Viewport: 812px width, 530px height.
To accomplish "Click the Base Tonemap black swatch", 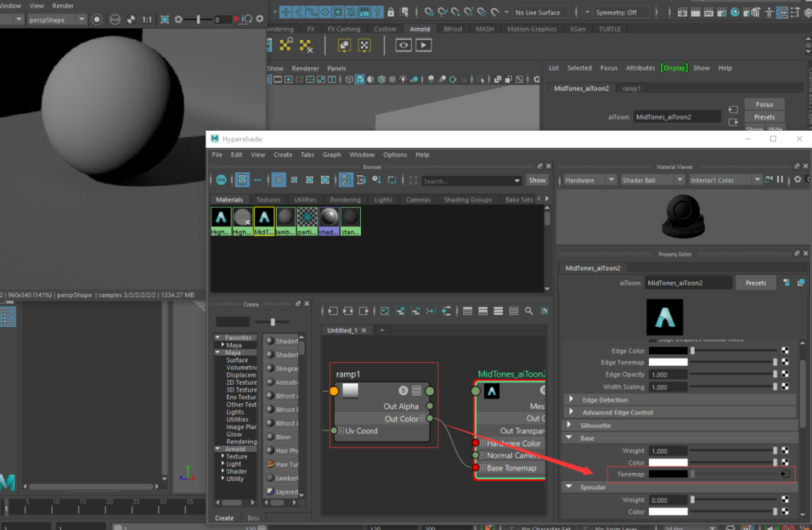I will 668,474.
